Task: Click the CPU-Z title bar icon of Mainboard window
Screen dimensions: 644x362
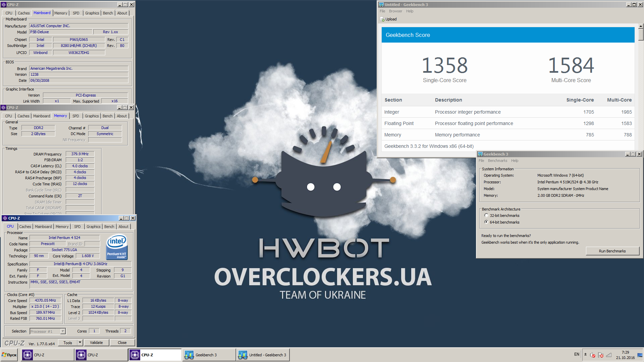Action: pos(4,5)
